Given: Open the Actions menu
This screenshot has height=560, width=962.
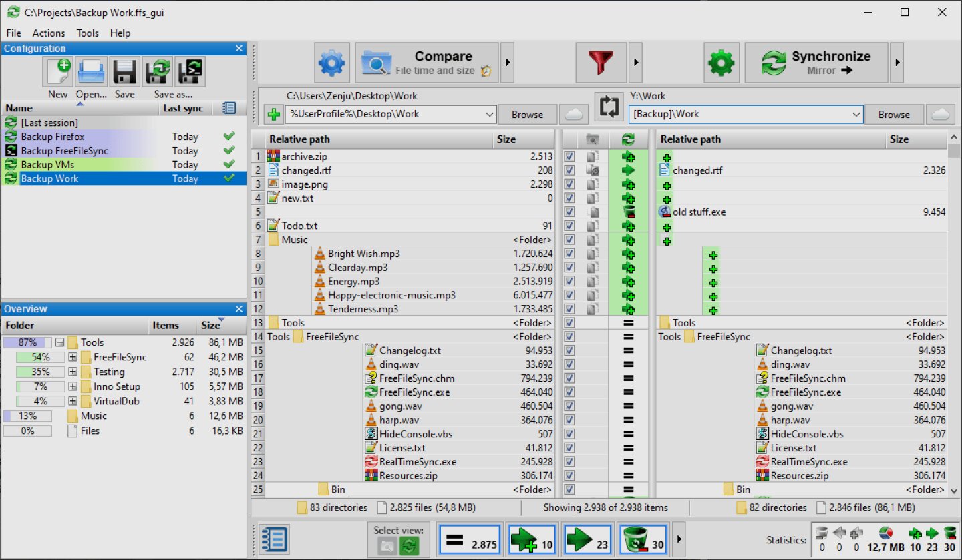Looking at the screenshot, I should point(49,33).
